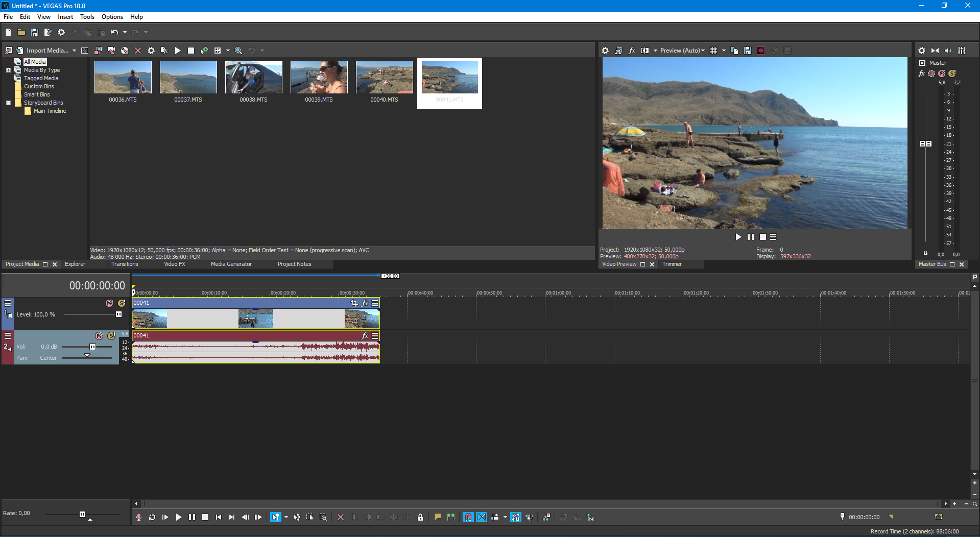This screenshot has height=537, width=980.
Task: Click the lock event icon in timeline toolbar
Action: (420, 517)
